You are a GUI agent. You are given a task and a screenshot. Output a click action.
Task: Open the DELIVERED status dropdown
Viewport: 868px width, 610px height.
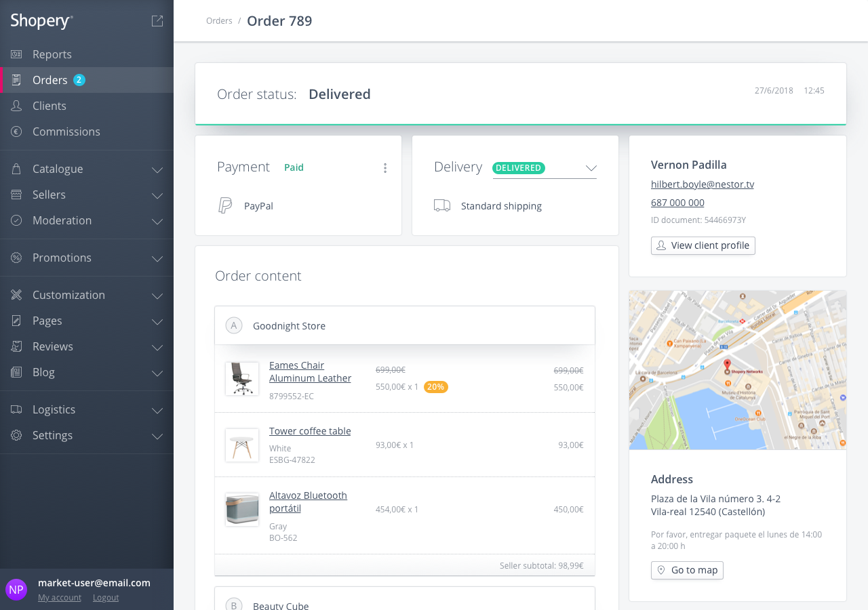click(x=591, y=167)
